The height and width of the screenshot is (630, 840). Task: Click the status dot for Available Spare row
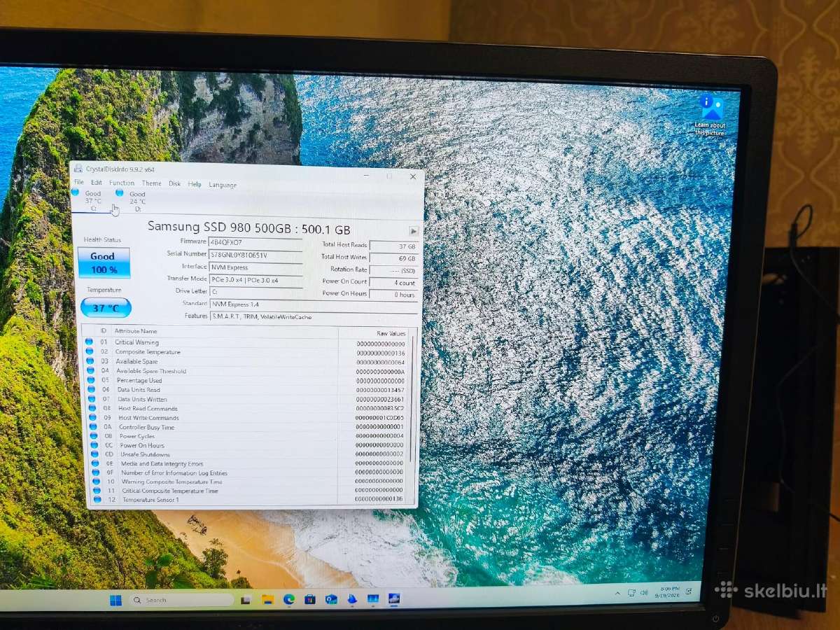pyautogui.click(x=89, y=361)
